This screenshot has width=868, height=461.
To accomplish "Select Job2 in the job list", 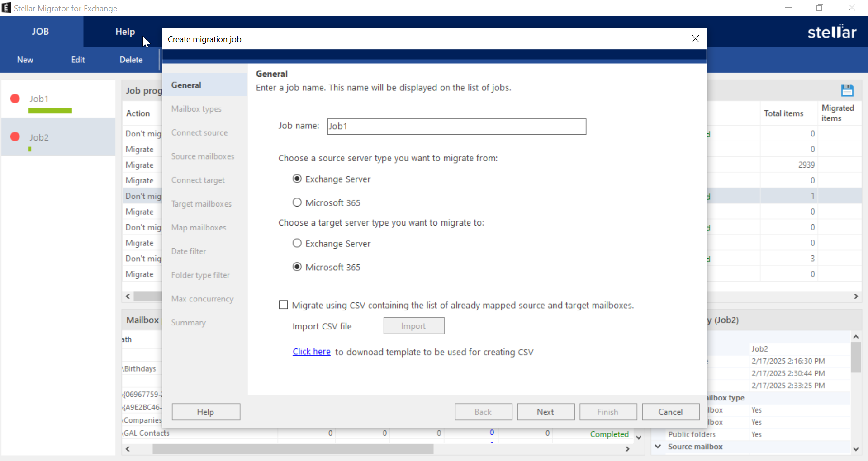I will pyautogui.click(x=58, y=137).
